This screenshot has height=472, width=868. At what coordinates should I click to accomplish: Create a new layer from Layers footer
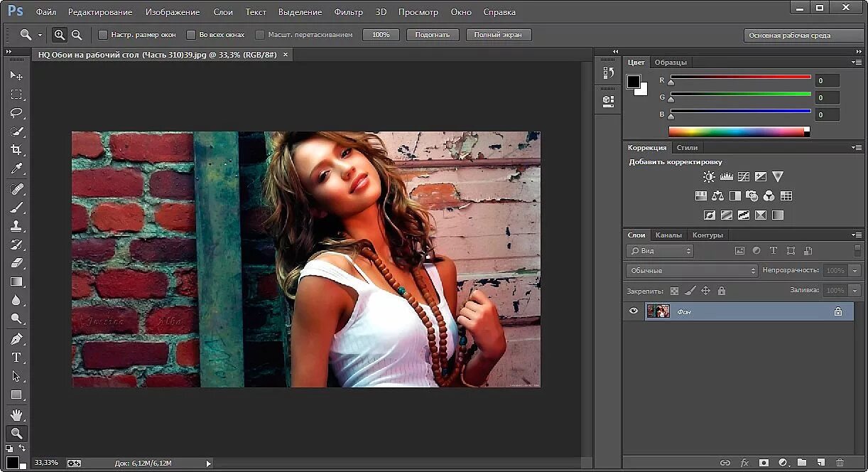tap(820, 463)
